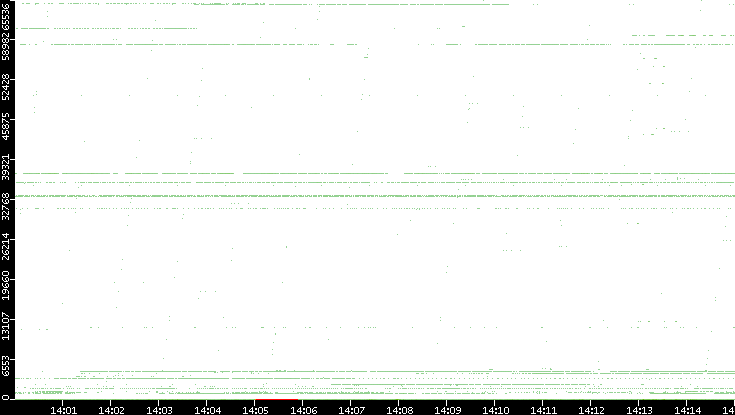The height and width of the screenshot is (415, 735).
Task: Click the 58982 value on the vertical axis
Action: pos(6,46)
